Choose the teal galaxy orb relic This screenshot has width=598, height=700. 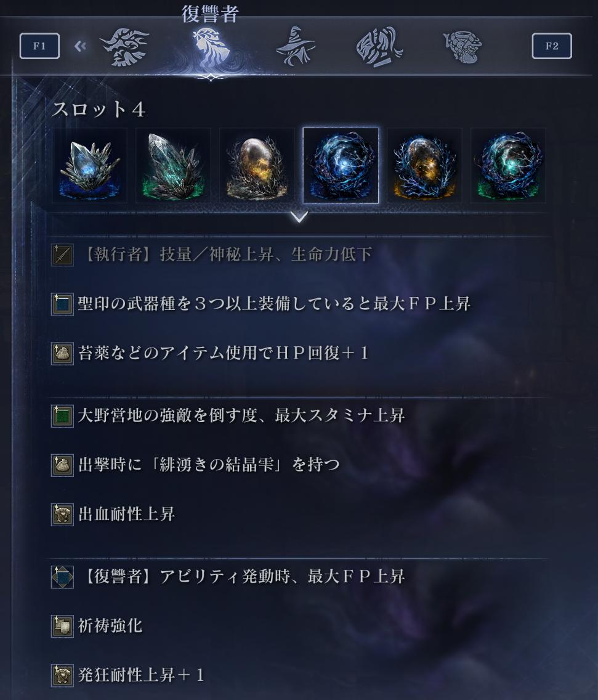(508, 166)
